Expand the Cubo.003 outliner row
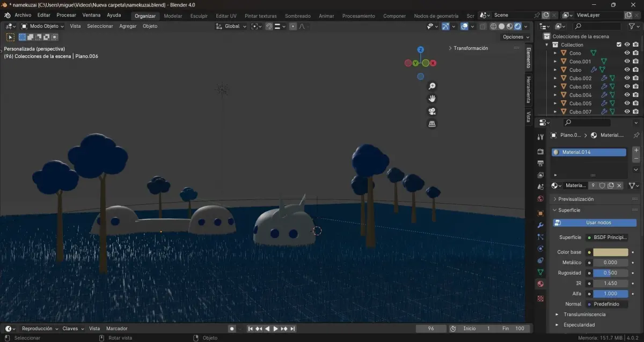644x342 pixels. click(x=555, y=86)
